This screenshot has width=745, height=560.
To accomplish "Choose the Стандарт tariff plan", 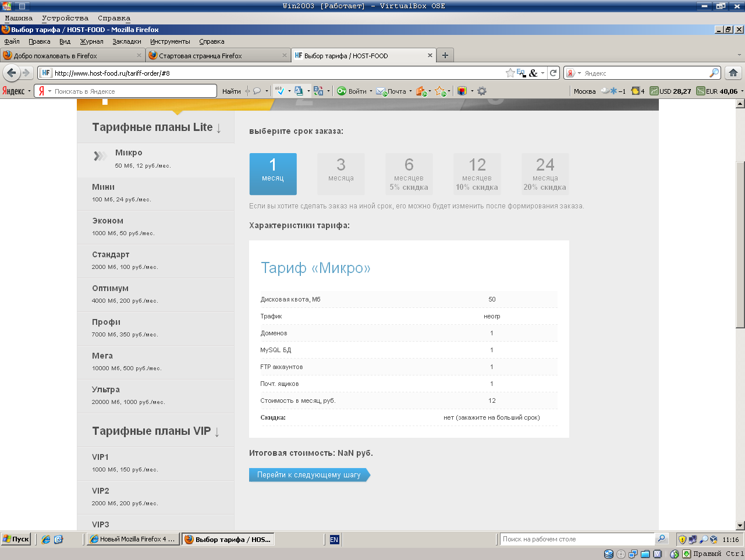I will tap(156, 260).
